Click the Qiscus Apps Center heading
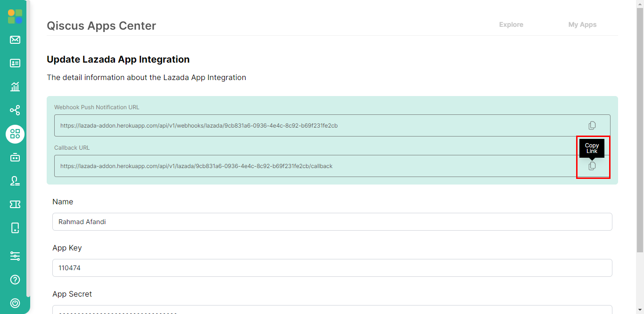644x314 pixels. pyautogui.click(x=101, y=26)
